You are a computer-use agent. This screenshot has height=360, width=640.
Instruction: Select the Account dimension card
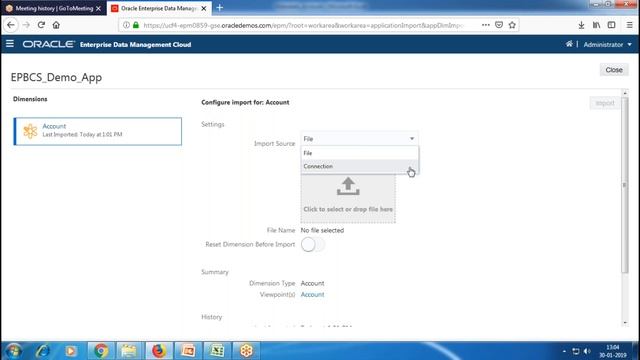click(x=98, y=131)
